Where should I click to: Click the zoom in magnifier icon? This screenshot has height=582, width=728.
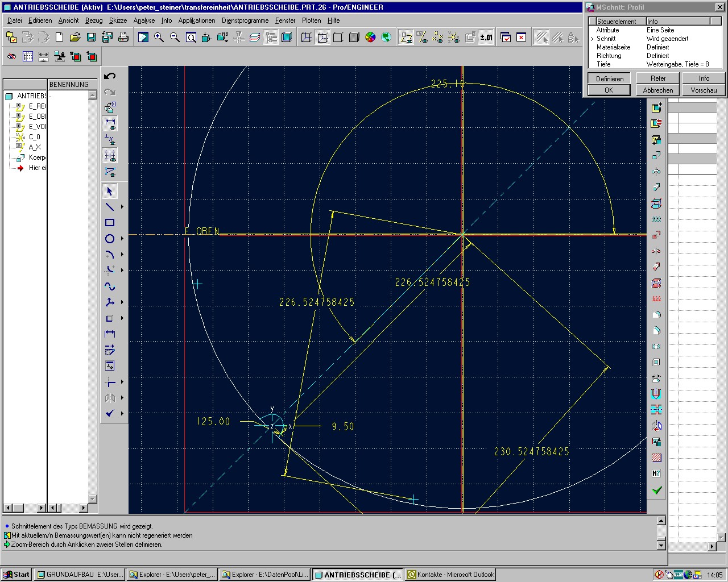coord(159,38)
